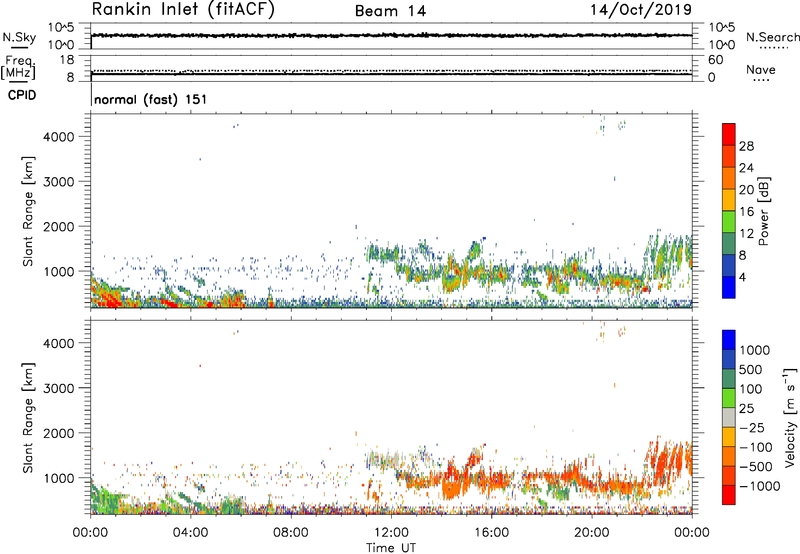Select the '24' power colorbar value

[x=746, y=168]
